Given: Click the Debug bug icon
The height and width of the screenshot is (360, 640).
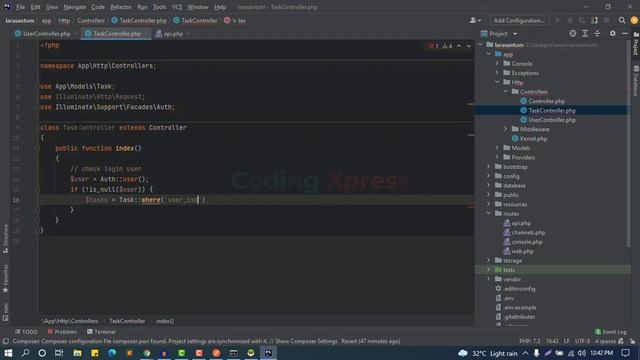Looking at the screenshot, I should coord(570,20).
